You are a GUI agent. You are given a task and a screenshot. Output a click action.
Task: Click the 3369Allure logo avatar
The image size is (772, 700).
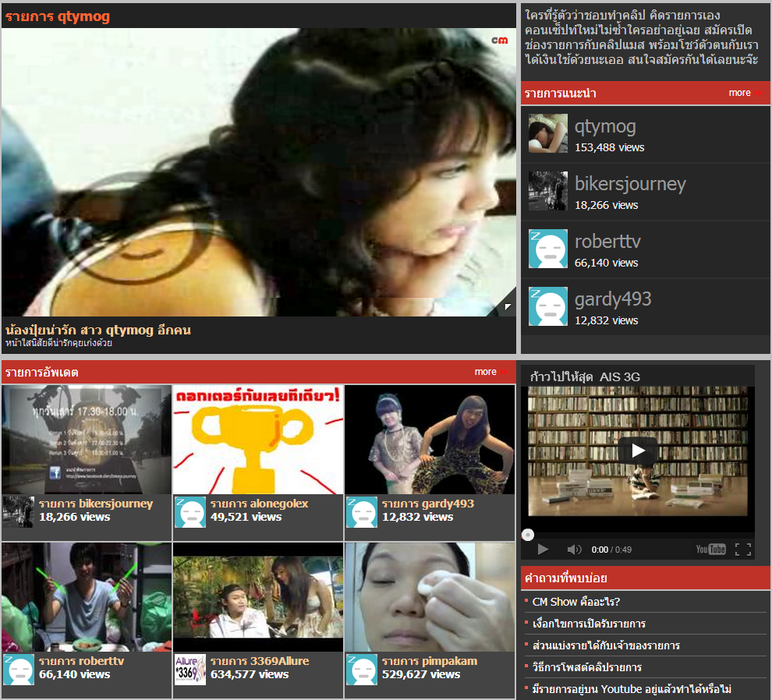pyautogui.click(x=190, y=670)
